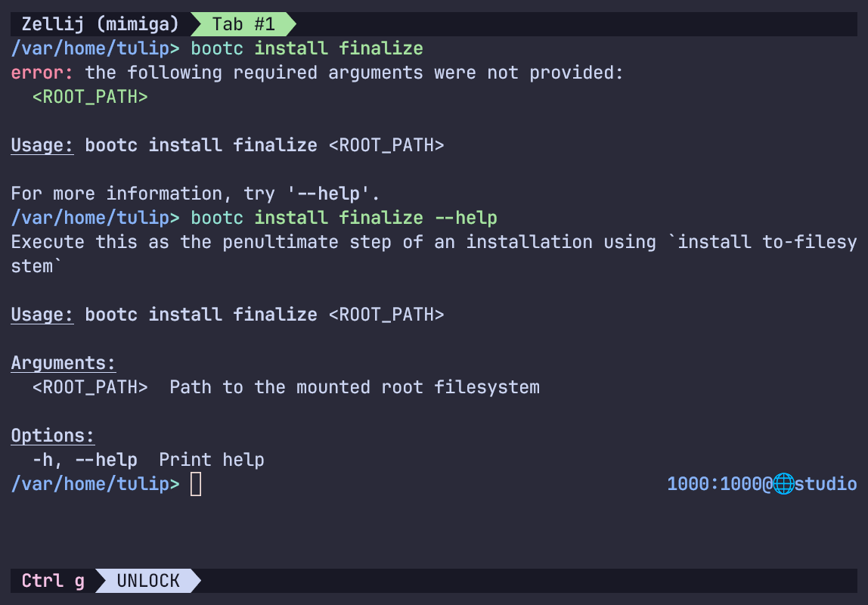Click the Print help description text
Viewport: 868px width, 605px height.
click(211, 460)
